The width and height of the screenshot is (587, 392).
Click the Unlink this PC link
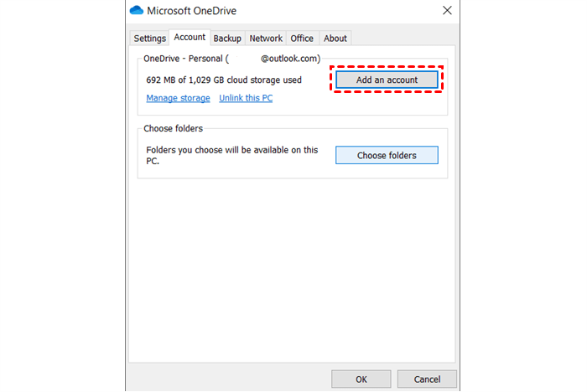[x=246, y=98]
